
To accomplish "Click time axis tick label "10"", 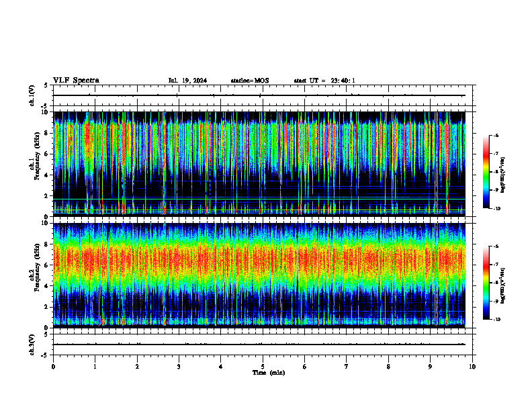I will tap(472, 367).
